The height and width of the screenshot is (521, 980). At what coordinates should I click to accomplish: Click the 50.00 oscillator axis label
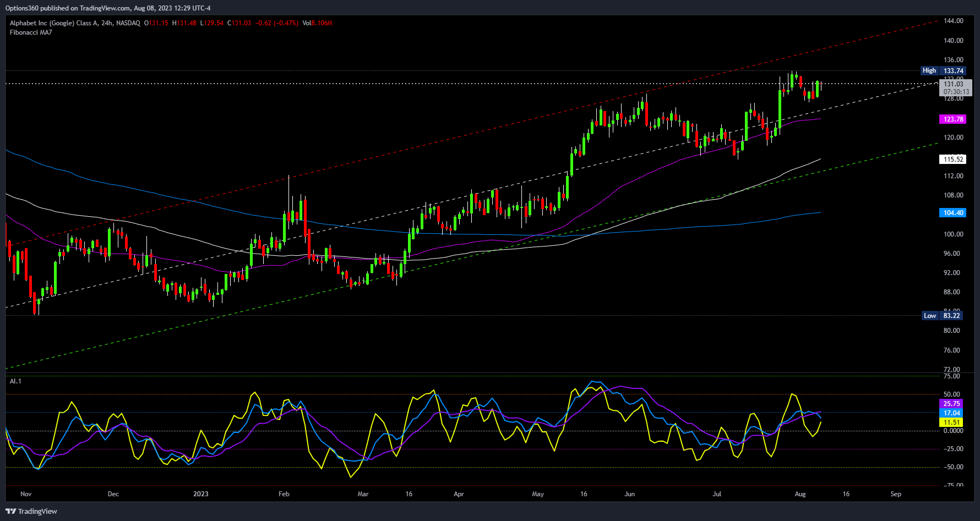point(951,394)
